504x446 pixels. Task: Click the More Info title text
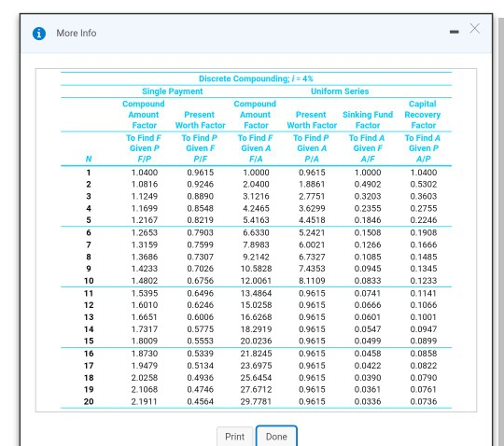point(77,33)
